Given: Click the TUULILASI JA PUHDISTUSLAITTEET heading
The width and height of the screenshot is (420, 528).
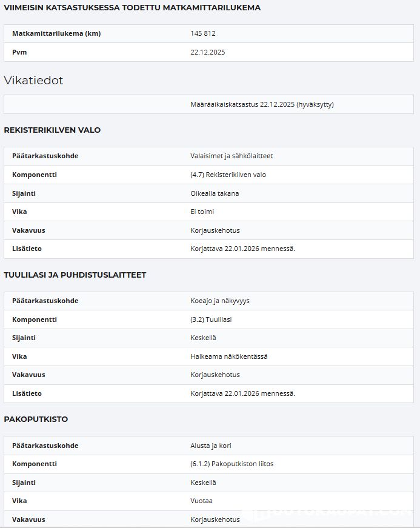Looking at the screenshot, I should click(75, 275).
